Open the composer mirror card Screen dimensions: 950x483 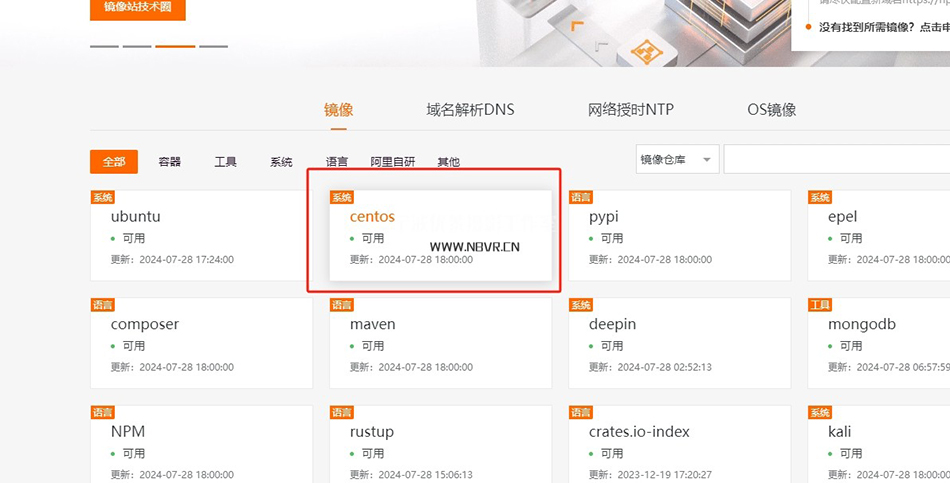201,343
